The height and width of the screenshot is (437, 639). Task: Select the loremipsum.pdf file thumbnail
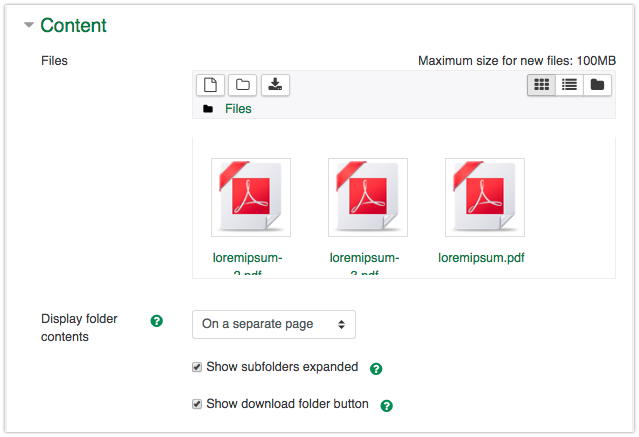[x=484, y=197]
